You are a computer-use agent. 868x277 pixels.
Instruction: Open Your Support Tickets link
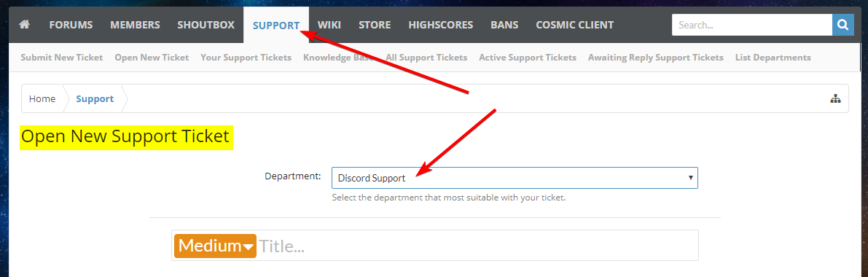tap(246, 58)
